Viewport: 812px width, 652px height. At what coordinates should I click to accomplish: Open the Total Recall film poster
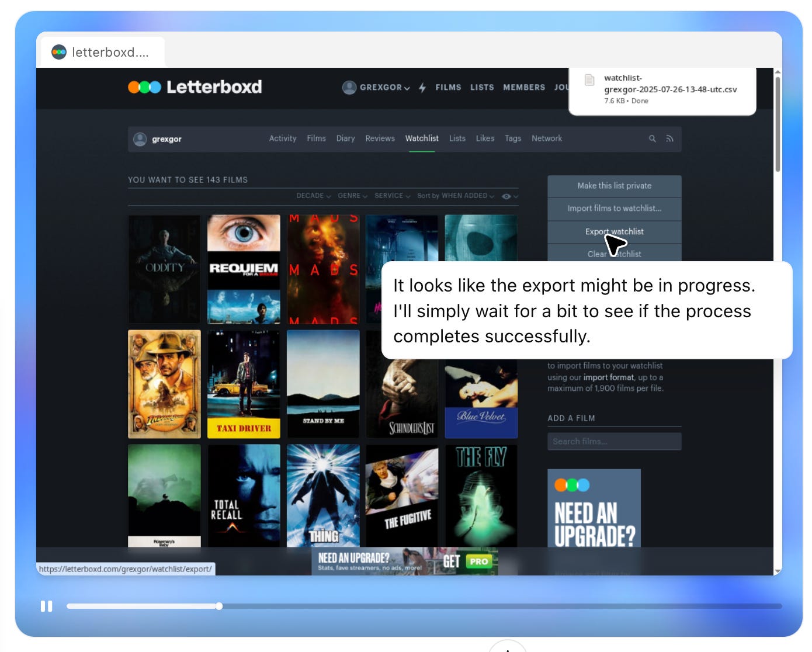(244, 495)
